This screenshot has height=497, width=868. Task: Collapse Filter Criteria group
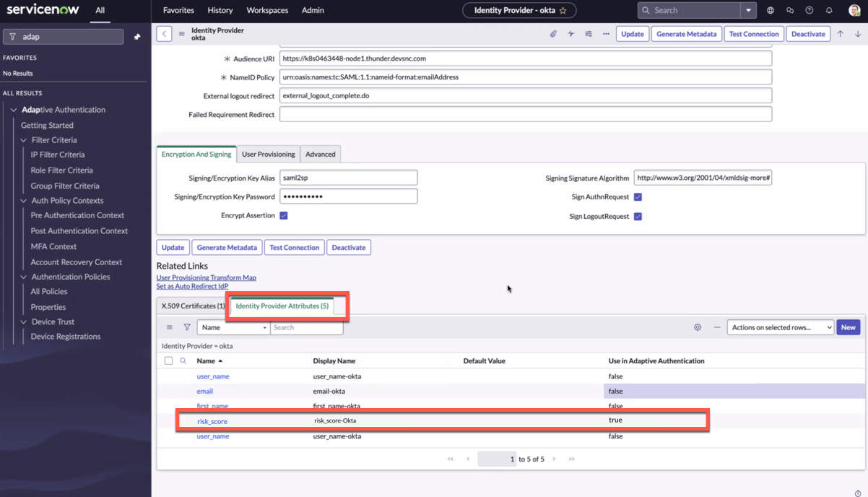[24, 140]
